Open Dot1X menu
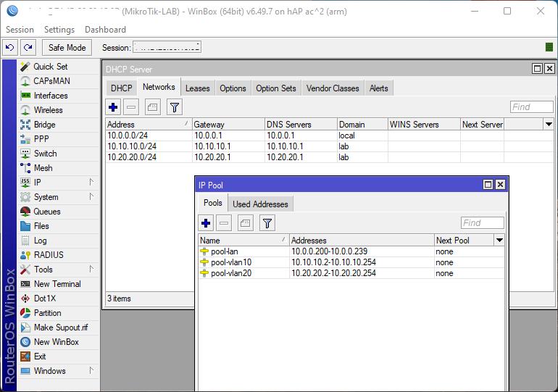The height and width of the screenshot is (392, 558). pyautogui.click(x=45, y=299)
